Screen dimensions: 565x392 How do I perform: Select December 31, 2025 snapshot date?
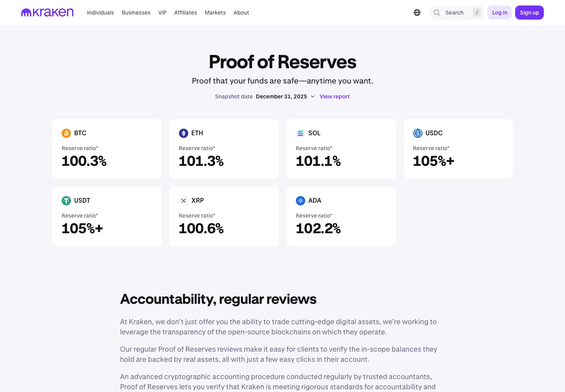pyautogui.click(x=281, y=96)
